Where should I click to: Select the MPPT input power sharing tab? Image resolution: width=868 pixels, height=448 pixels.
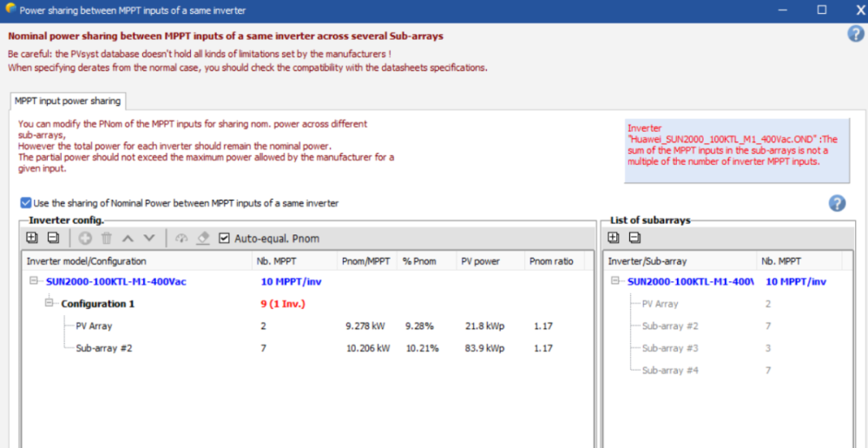point(68,101)
